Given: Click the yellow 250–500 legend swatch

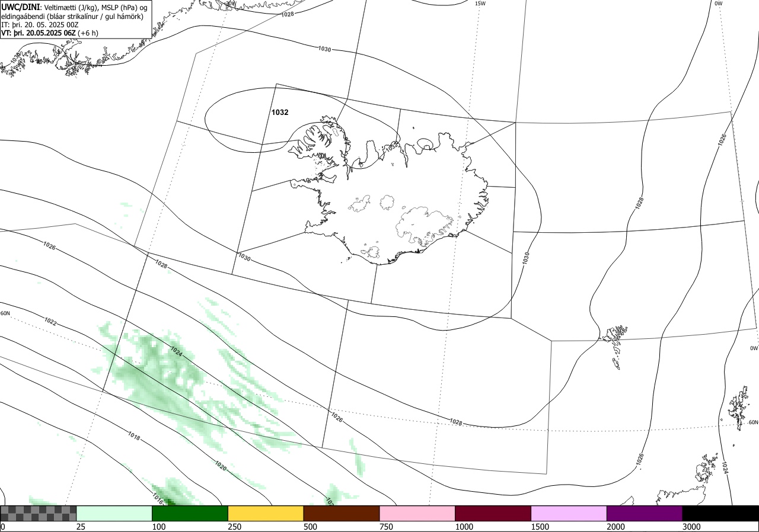Looking at the screenshot, I should click(x=266, y=513).
